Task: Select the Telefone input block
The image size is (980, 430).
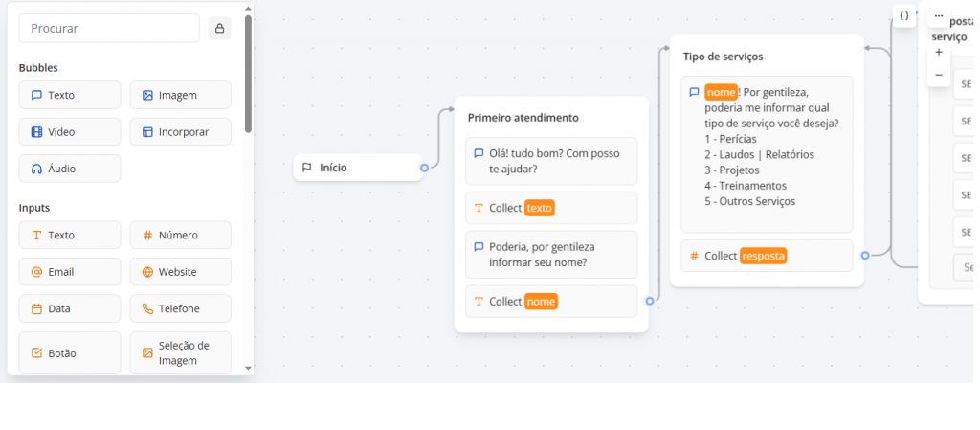Action: [180, 308]
